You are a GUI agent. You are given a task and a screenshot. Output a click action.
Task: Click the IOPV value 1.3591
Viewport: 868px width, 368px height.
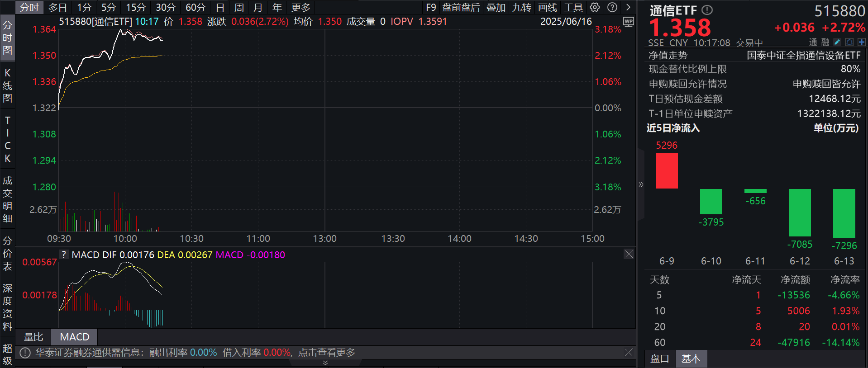point(433,21)
